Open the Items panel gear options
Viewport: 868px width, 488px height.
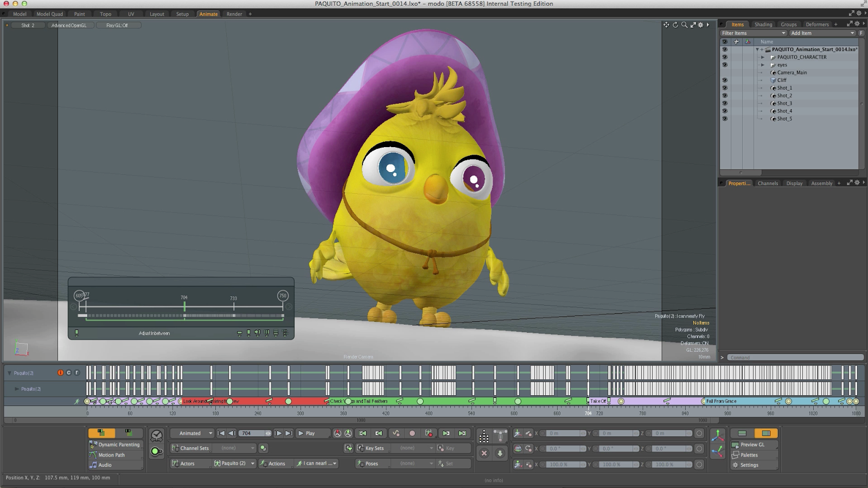tap(857, 24)
